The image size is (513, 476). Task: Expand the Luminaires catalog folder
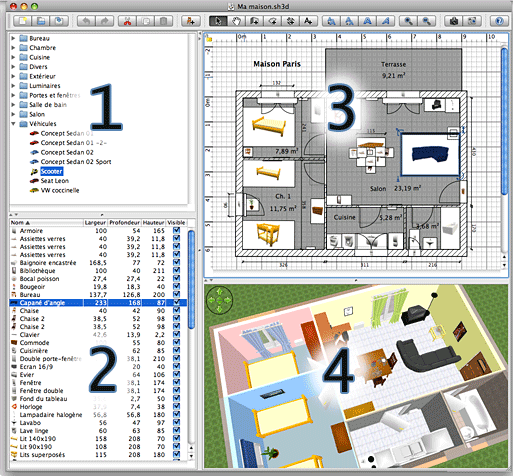(x=13, y=86)
